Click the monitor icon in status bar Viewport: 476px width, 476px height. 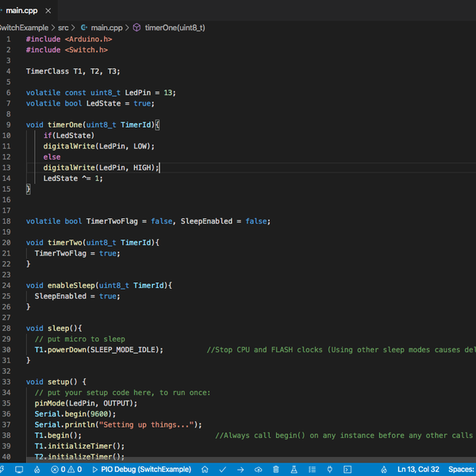coord(18,470)
